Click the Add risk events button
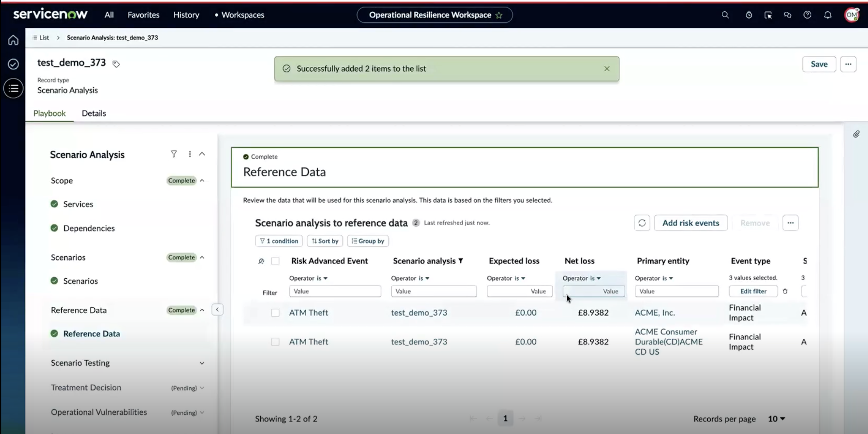 pos(691,223)
